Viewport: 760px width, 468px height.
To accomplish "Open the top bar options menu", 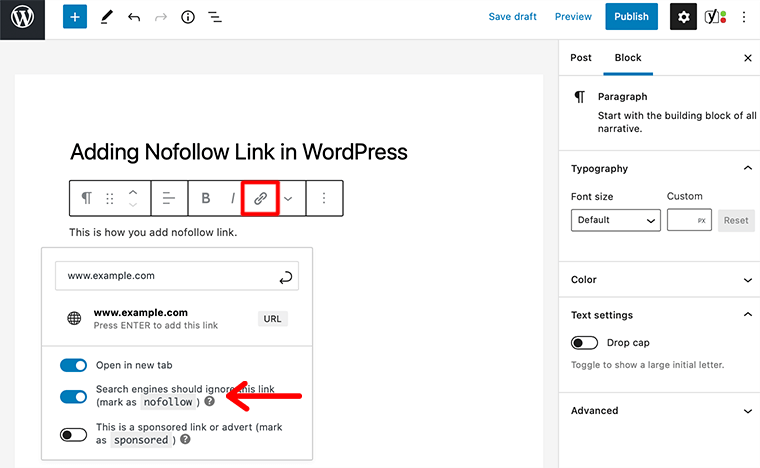I will 744,17.
